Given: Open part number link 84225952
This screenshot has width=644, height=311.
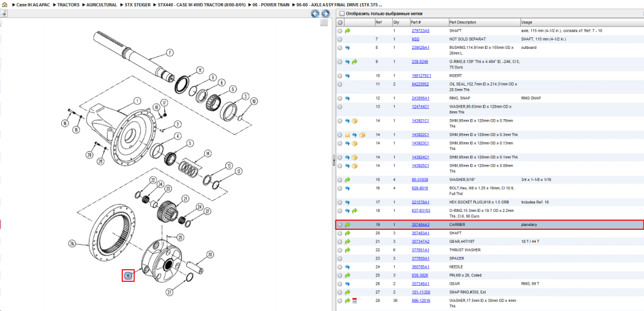Looking at the screenshot, I should pyautogui.click(x=420, y=84).
